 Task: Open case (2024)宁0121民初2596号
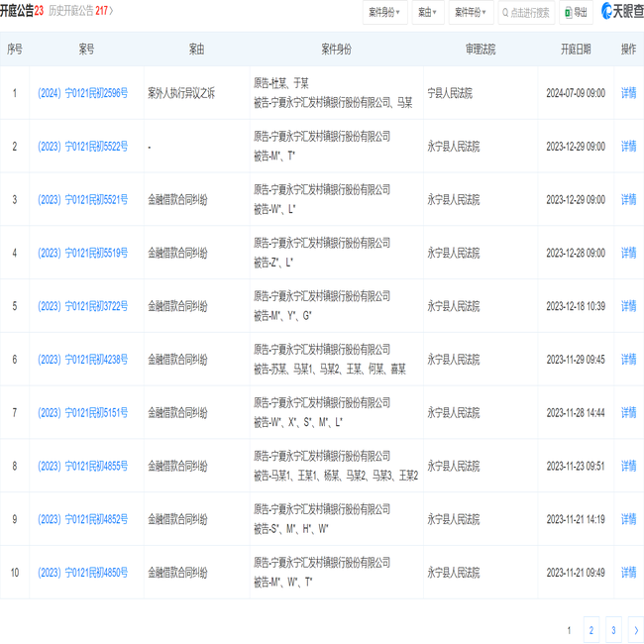coord(82,93)
